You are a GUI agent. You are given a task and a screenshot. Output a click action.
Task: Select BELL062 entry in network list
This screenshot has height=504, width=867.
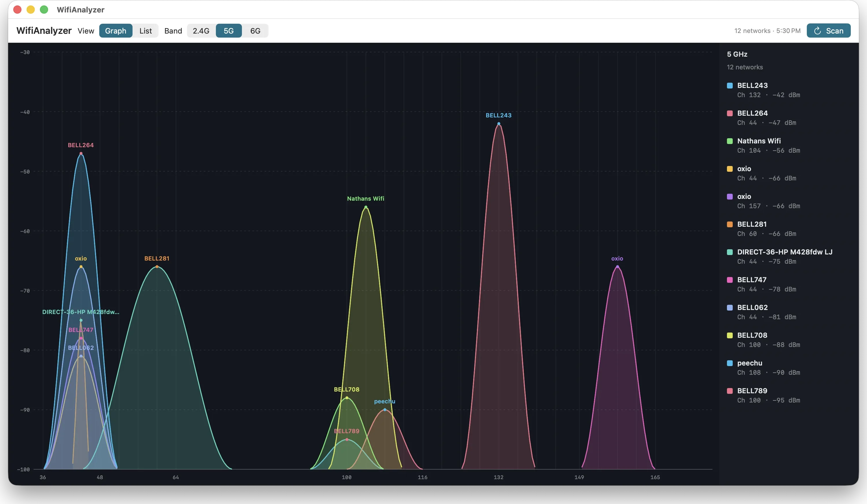tap(789, 312)
